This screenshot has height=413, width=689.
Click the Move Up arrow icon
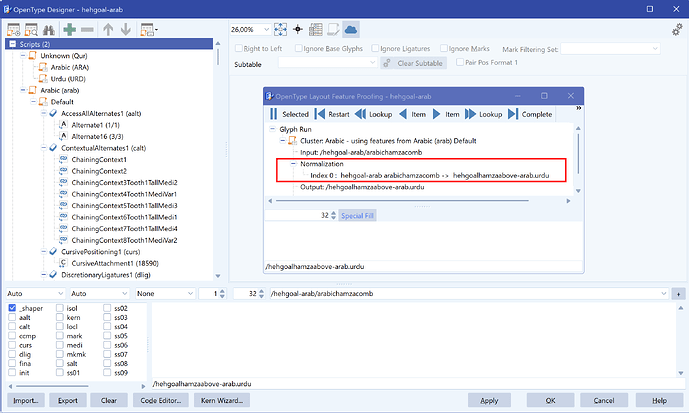pos(105,29)
